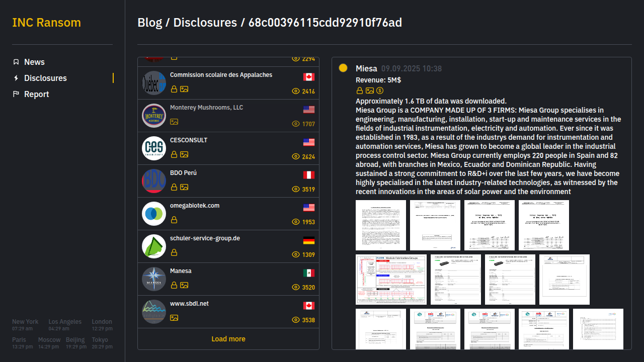The width and height of the screenshot is (644, 362).
Task: Open BDO Perú entry
Action: click(228, 181)
